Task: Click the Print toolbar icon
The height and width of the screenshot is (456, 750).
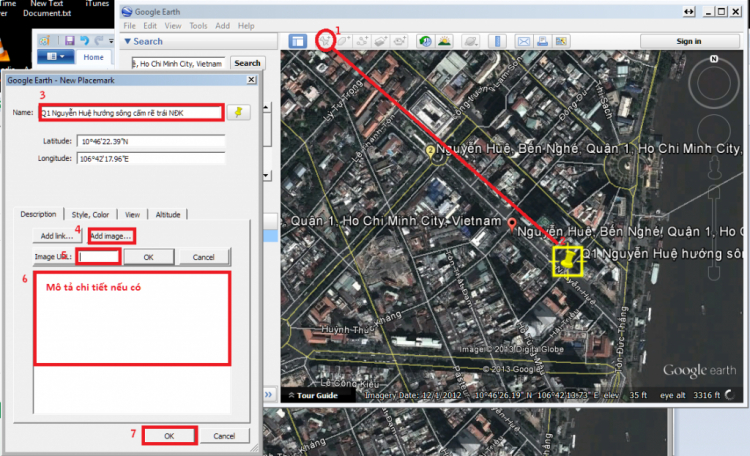Action: (542, 41)
